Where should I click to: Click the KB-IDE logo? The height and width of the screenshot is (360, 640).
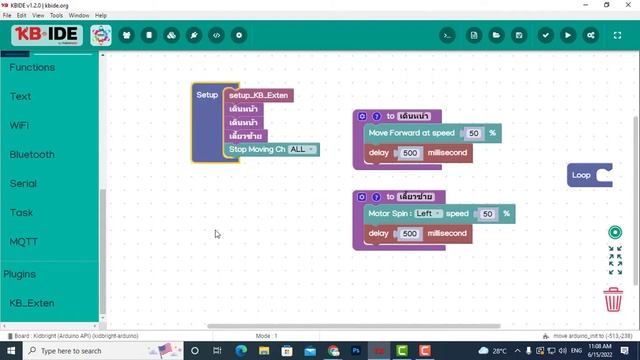coord(47,35)
